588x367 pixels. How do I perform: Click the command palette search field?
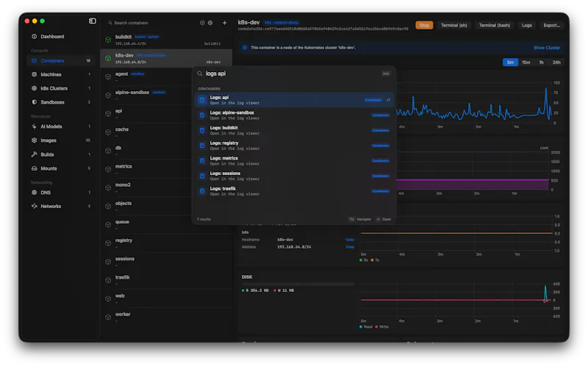(x=289, y=74)
